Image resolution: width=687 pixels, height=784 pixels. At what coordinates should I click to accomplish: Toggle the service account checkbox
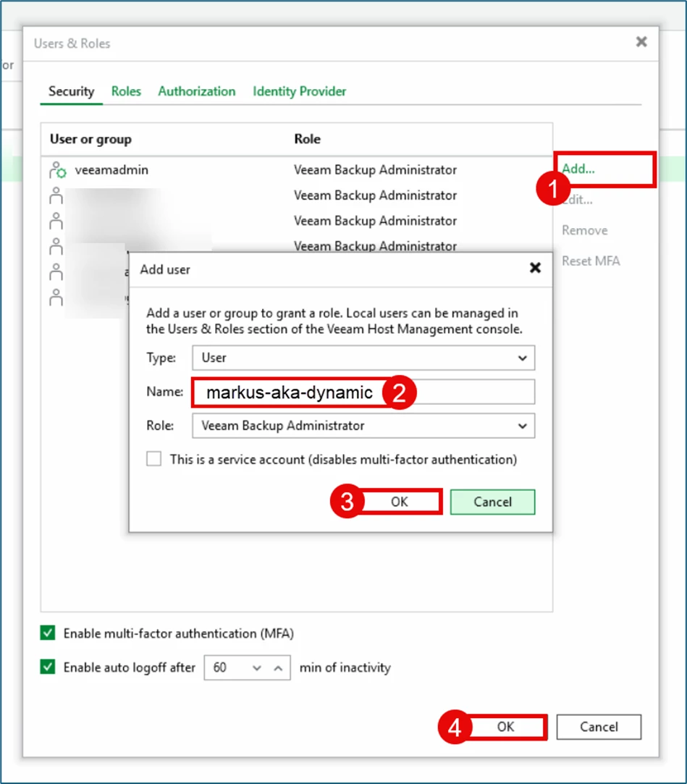pyautogui.click(x=154, y=459)
